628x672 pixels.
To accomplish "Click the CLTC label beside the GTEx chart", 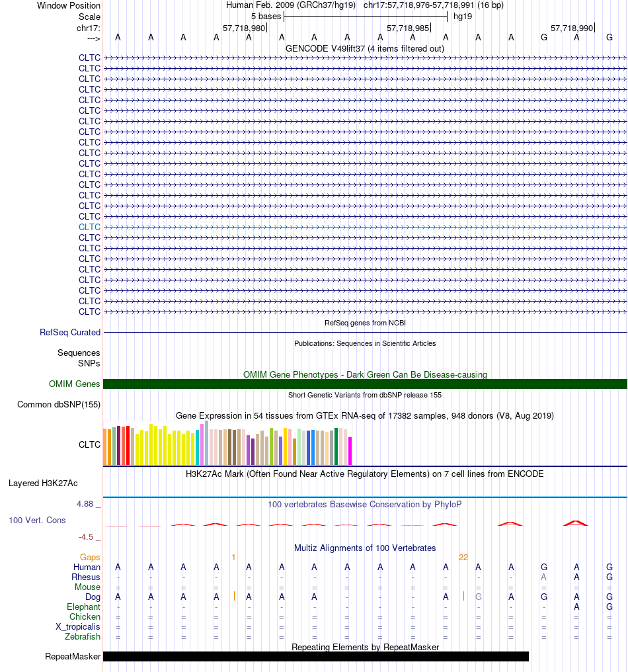I will pos(89,445).
